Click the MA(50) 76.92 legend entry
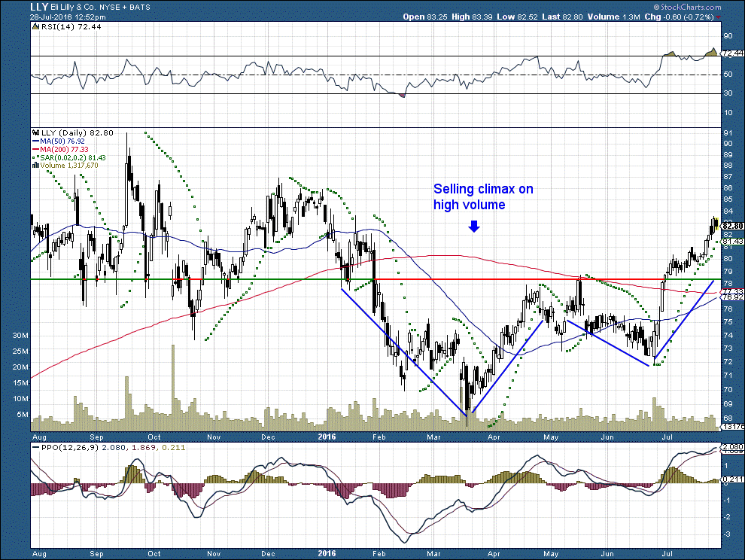 59,142
